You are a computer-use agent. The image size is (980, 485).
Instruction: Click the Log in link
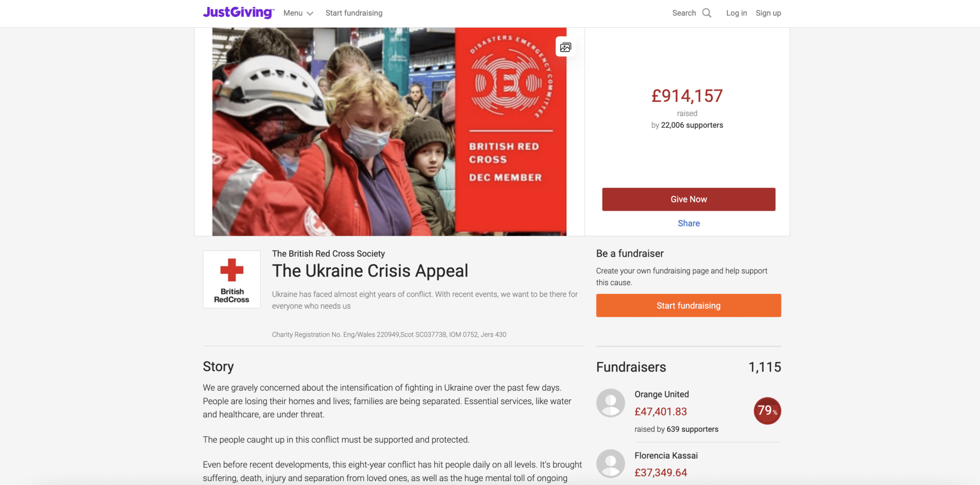coord(736,13)
